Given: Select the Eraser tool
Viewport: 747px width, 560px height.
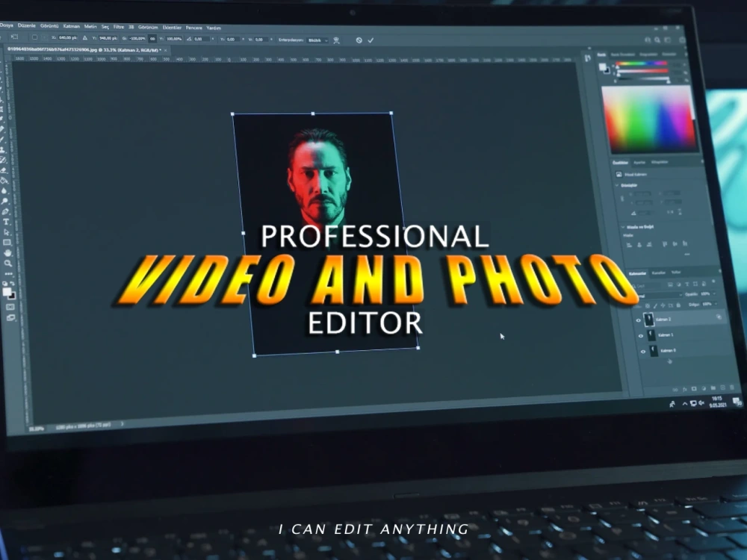Looking at the screenshot, I should coord(4,169).
